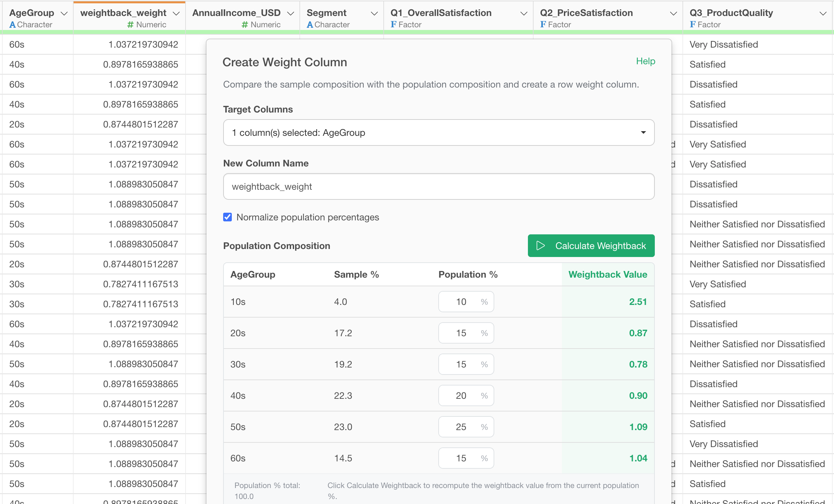Click weightback value 1.09 for 50s
This screenshot has width=834, height=504.
tap(638, 427)
